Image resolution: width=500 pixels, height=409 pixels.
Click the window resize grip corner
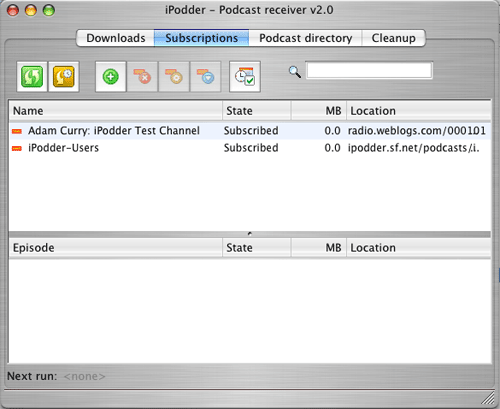(x=488, y=397)
